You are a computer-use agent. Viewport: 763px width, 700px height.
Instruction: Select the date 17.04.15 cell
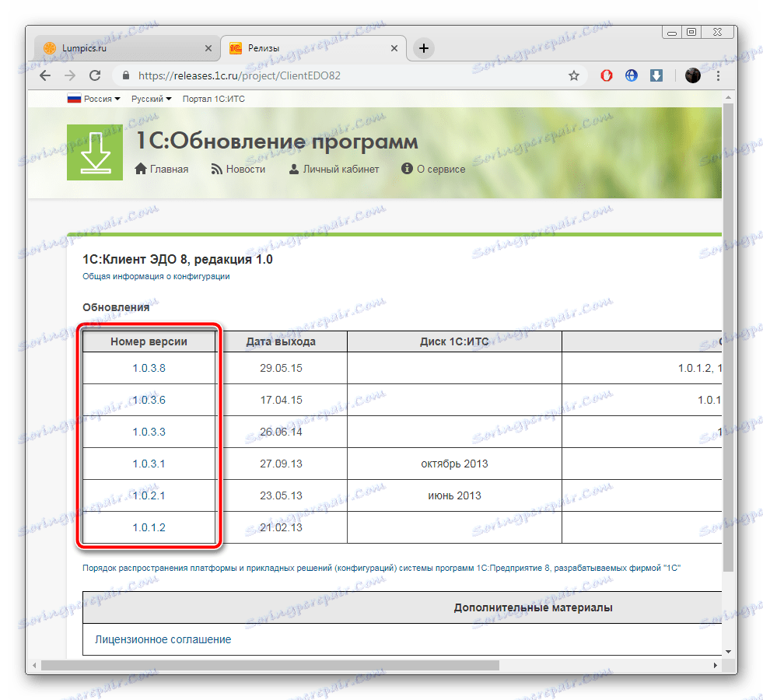tap(281, 400)
